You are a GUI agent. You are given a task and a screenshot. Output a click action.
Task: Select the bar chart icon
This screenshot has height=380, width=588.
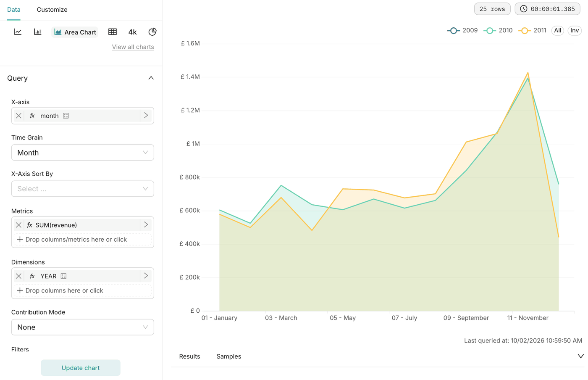[37, 32]
